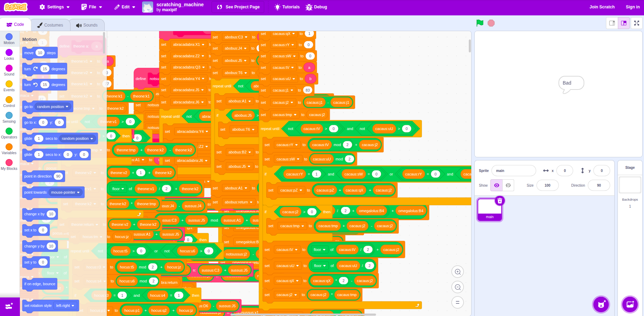Zoom in on the code workspace
The height and width of the screenshot is (316, 644).
tap(458, 272)
